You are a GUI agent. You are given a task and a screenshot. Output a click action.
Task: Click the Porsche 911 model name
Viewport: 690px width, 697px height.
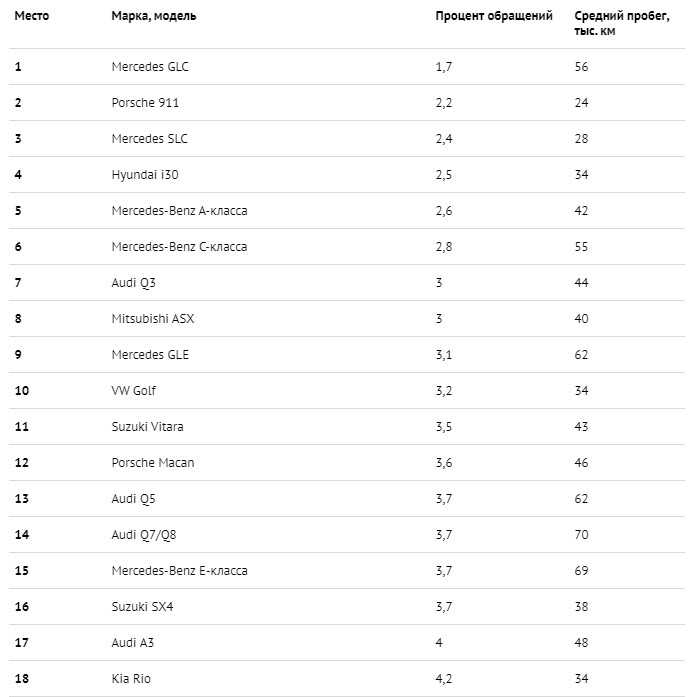145,103
